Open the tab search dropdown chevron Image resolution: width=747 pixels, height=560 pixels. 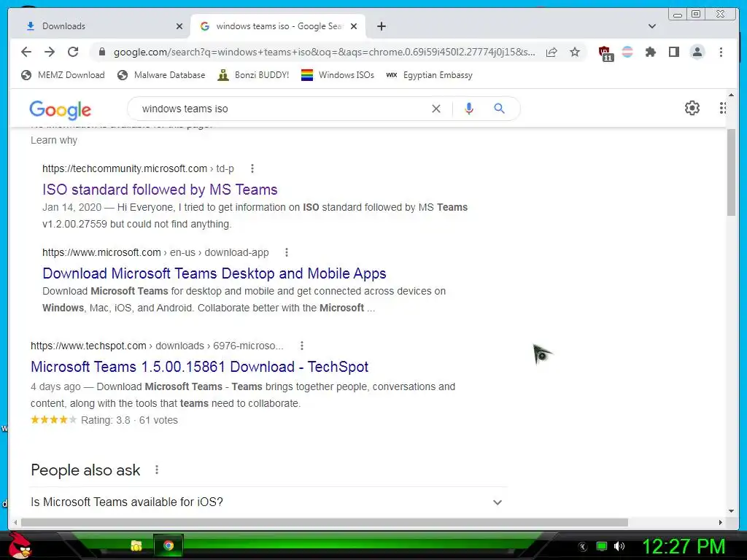click(x=652, y=26)
